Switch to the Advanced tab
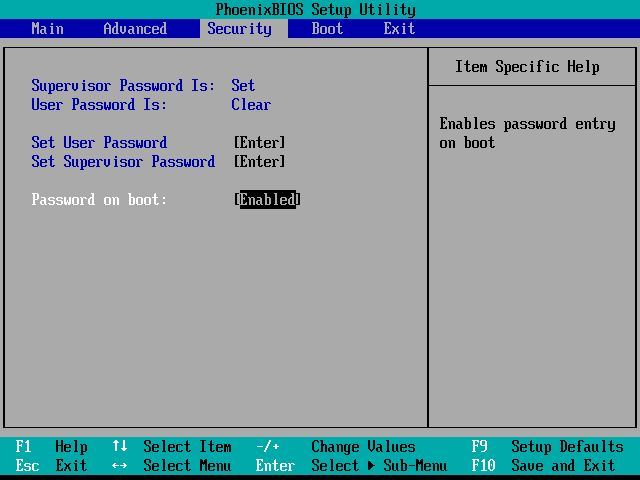 135,29
